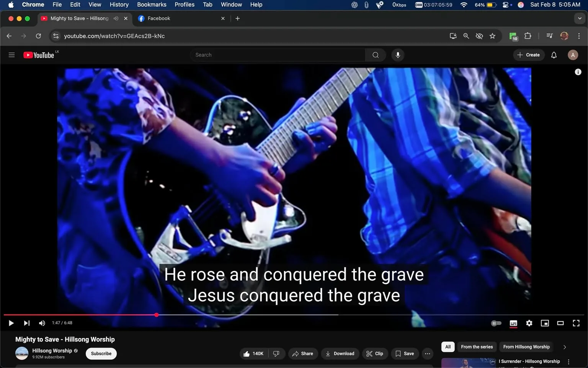The image size is (588, 368).
Task: Enable theater mode view
Action: point(560,323)
